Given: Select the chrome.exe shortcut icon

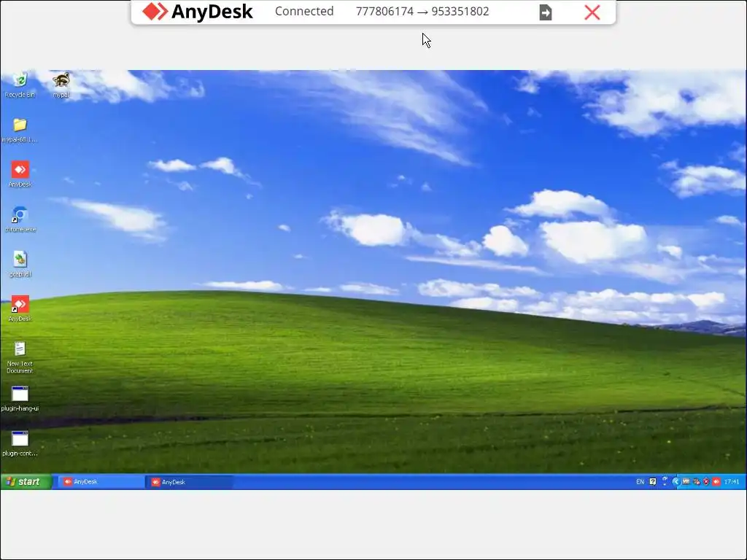Looking at the screenshot, I should (x=20, y=219).
